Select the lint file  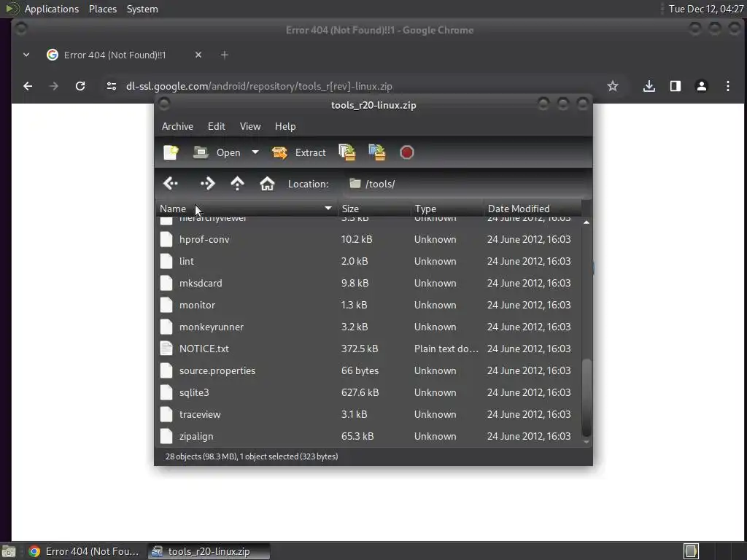click(x=368, y=261)
